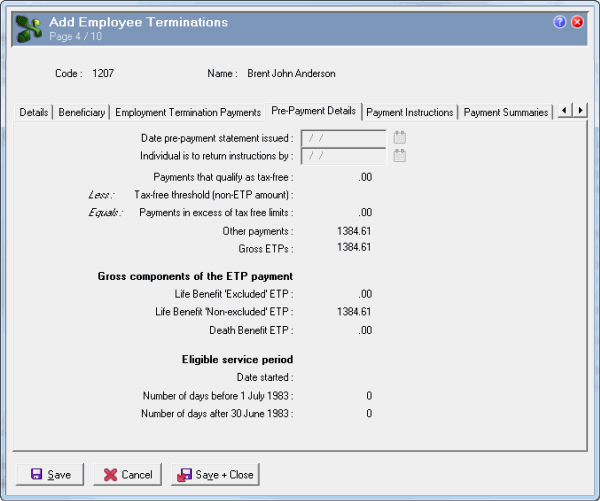Click the Life Benefit 'Excluded' ETP value
600x501 pixels.
tap(365, 294)
